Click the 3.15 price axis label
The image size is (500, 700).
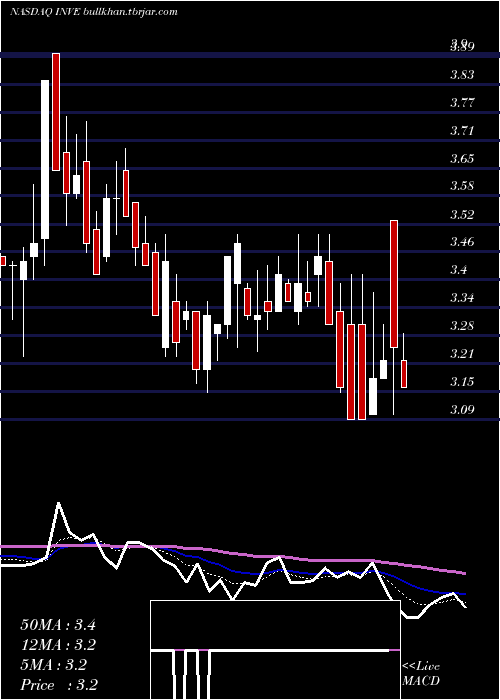coord(462,381)
